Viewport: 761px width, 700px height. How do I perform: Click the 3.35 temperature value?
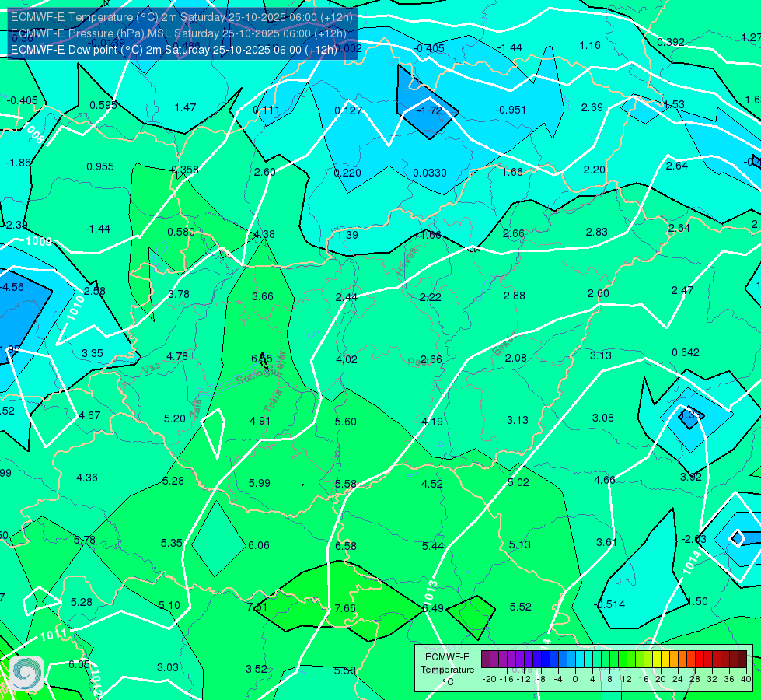93,353
